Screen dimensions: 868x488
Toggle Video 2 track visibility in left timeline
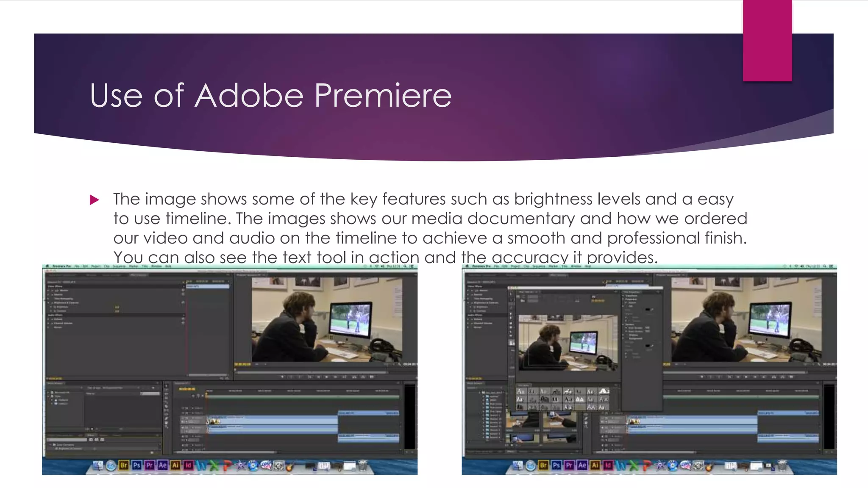tap(183, 413)
